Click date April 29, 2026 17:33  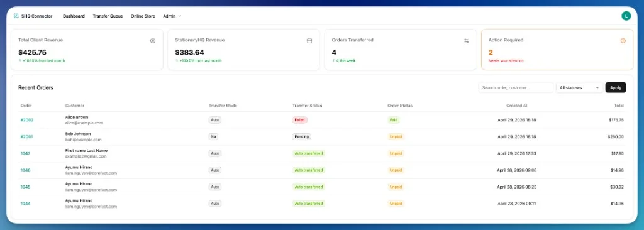pyautogui.click(x=517, y=153)
